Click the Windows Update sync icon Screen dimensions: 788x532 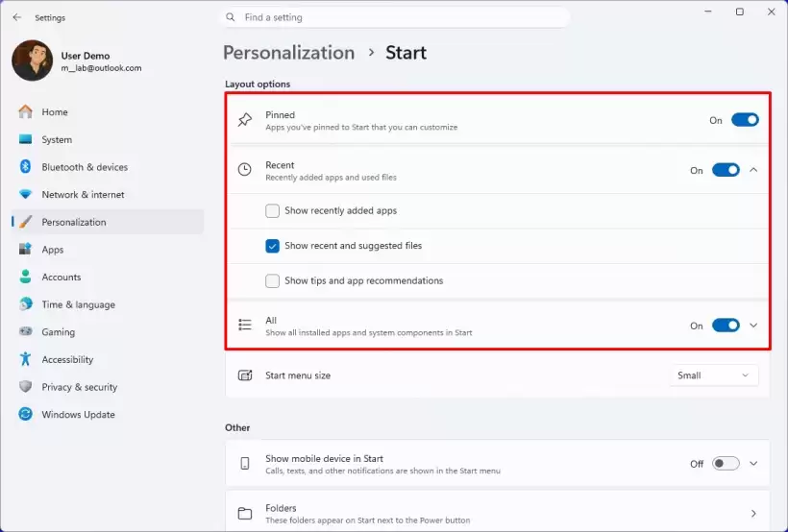[x=25, y=414]
